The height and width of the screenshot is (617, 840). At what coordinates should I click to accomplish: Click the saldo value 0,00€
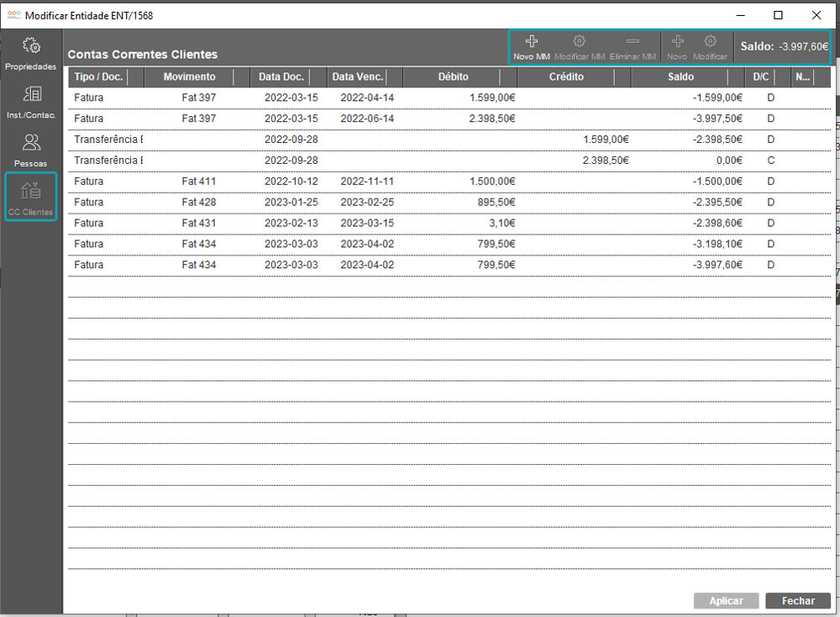point(730,161)
